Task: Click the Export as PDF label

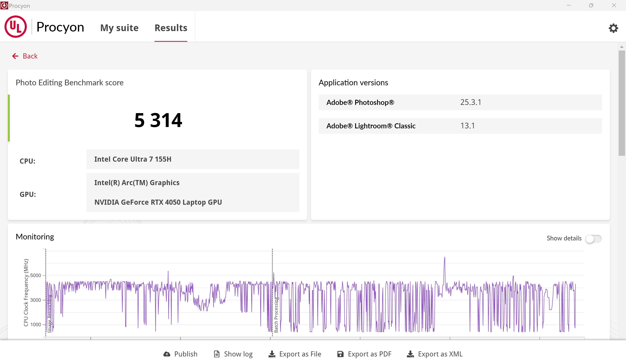Action: (x=369, y=354)
